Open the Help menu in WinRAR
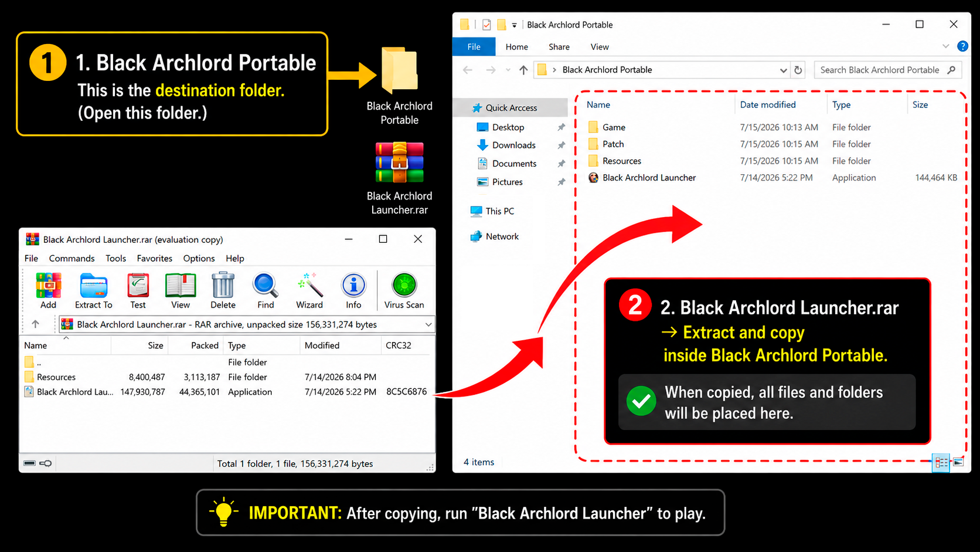The image size is (980, 552). click(x=235, y=258)
